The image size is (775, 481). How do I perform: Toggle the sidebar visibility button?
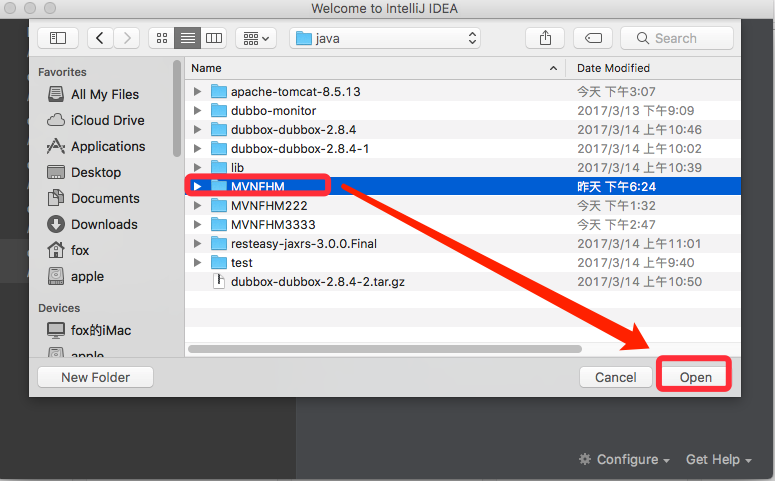click(58, 38)
